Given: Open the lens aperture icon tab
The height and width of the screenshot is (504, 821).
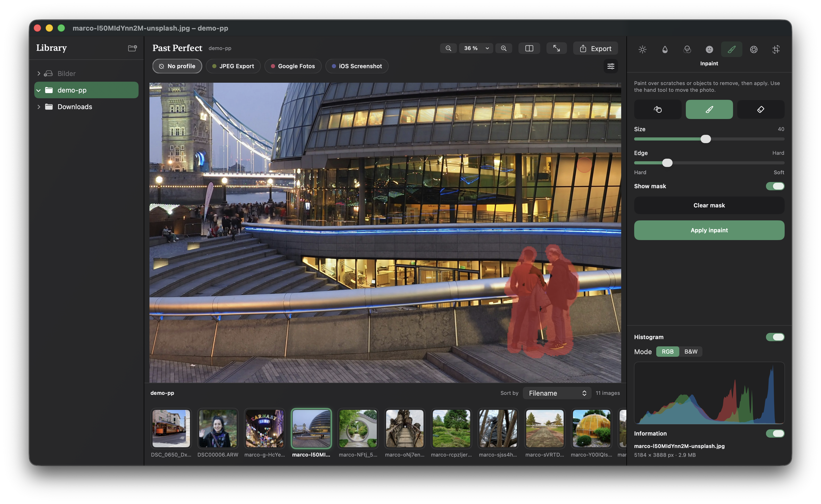Looking at the screenshot, I should [x=754, y=49].
